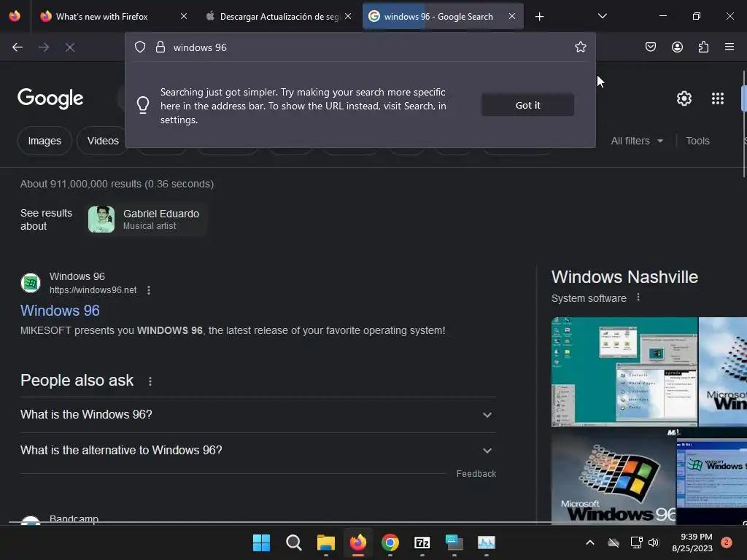This screenshot has height=560, width=747.
Task: Open Google Chrome from the taskbar
Action: tap(390, 542)
